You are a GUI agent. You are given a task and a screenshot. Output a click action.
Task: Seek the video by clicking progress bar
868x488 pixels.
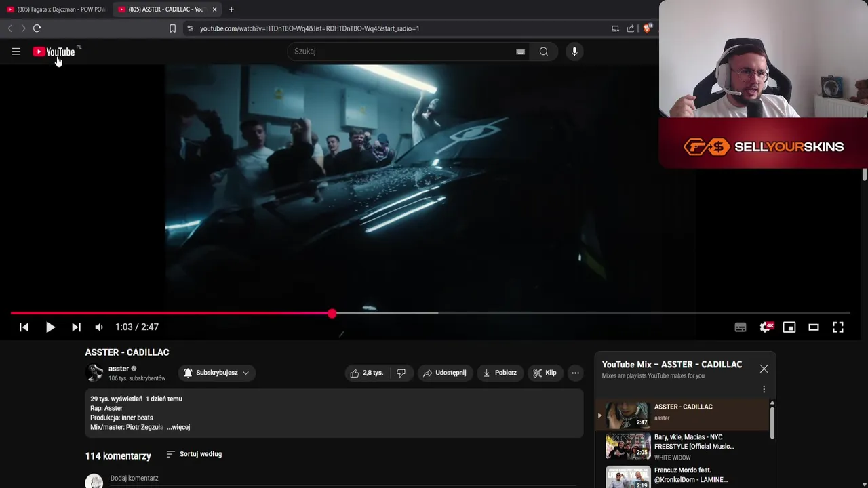(430, 313)
